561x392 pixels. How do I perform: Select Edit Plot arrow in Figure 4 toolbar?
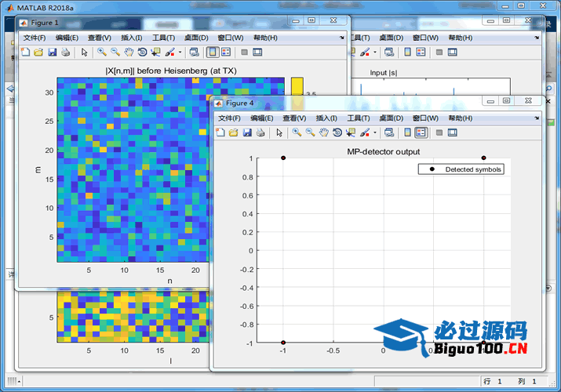pos(279,132)
